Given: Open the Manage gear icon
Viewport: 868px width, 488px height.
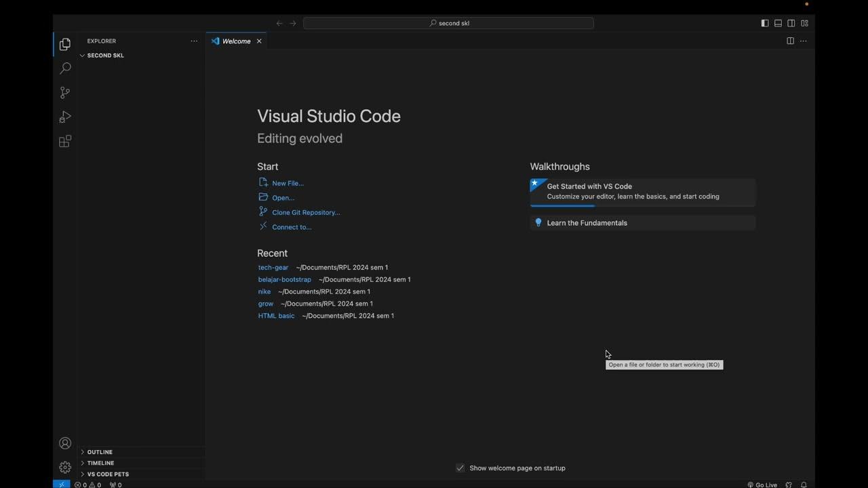Looking at the screenshot, I should click(65, 468).
